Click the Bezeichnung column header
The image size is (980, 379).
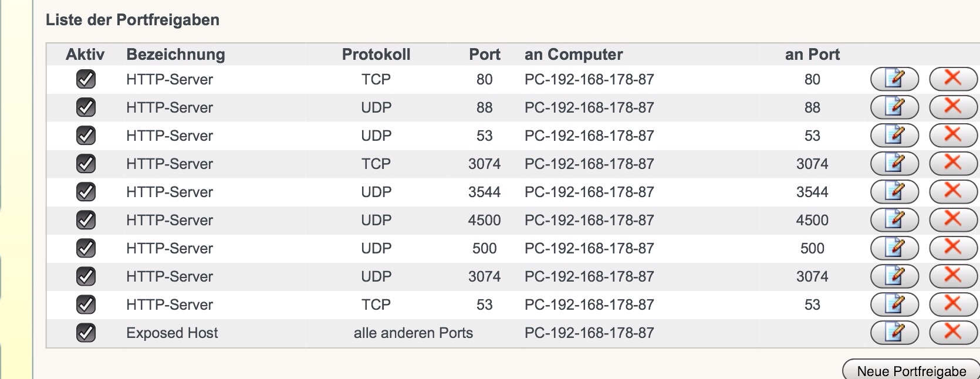point(175,55)
